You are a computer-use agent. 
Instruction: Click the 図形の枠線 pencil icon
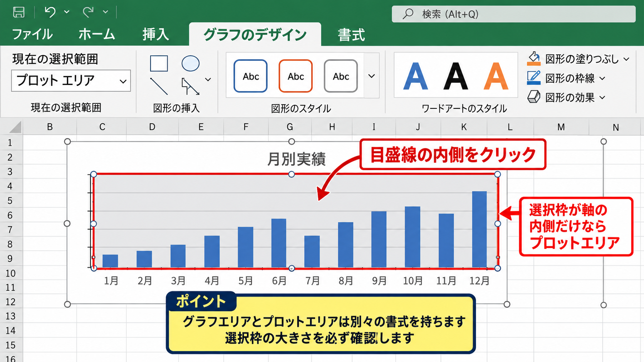click(534, 78)
